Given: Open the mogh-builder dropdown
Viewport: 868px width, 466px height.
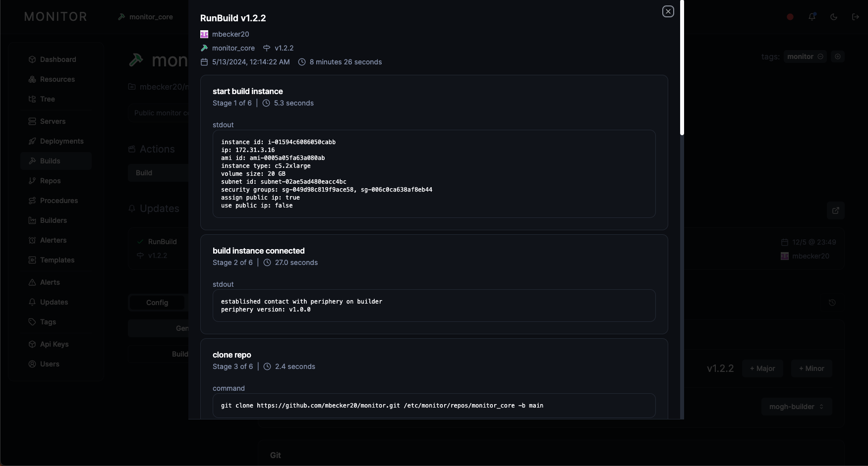Looking at the screenshot, I should coord(797,407).
